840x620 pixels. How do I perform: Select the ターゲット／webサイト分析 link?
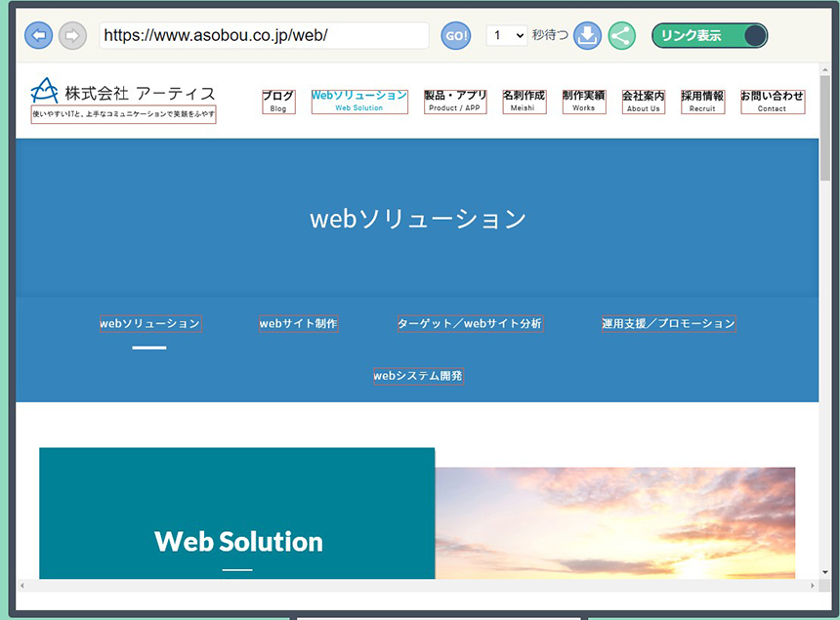(471, 323)
